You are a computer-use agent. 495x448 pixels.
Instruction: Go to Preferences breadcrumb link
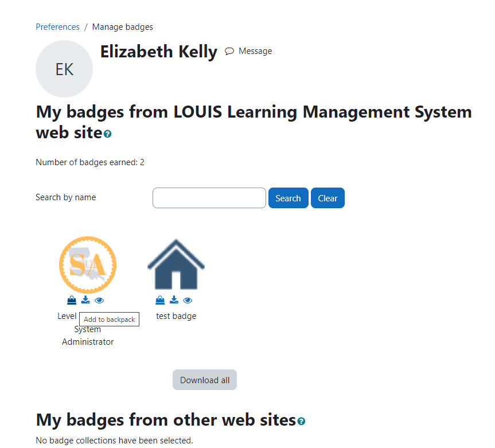pos(57,27)
